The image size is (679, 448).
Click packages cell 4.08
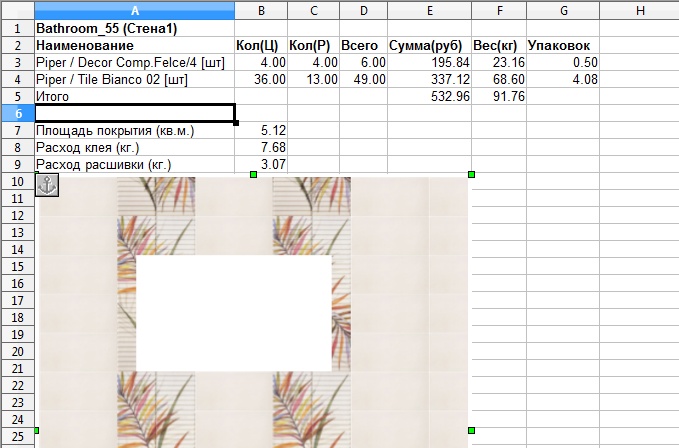pos(563,80)
